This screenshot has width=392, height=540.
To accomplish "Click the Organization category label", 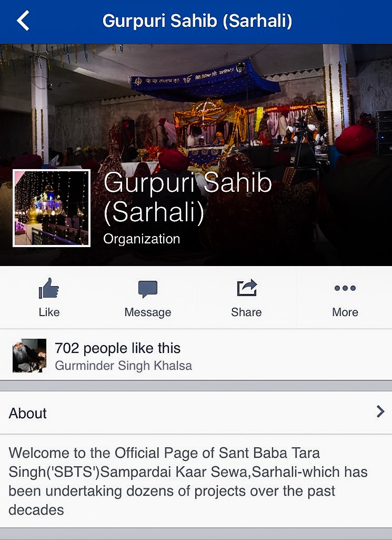I will tap(142, 239).
